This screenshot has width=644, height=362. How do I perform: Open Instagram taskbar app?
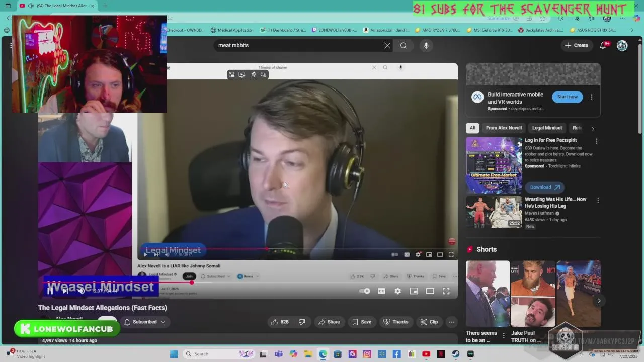pyautogui.click(x=367, y=354)
